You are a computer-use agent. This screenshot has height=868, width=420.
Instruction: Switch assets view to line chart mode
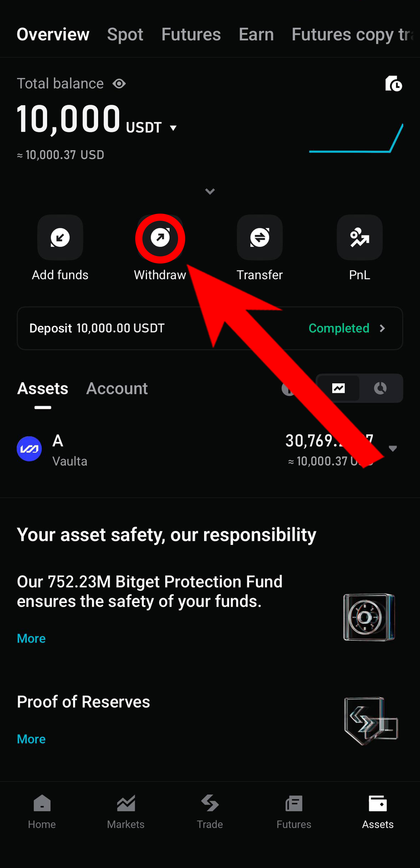(x=338, y=388)
